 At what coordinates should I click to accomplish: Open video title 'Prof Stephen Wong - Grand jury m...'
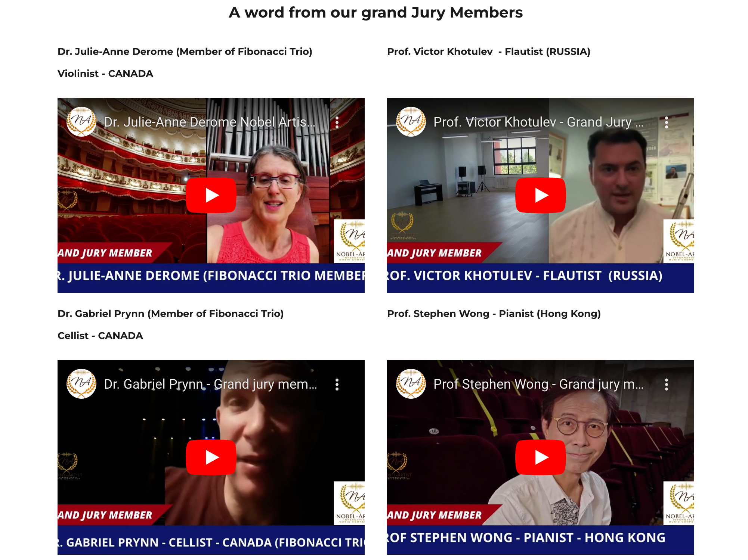pos(538,384)
